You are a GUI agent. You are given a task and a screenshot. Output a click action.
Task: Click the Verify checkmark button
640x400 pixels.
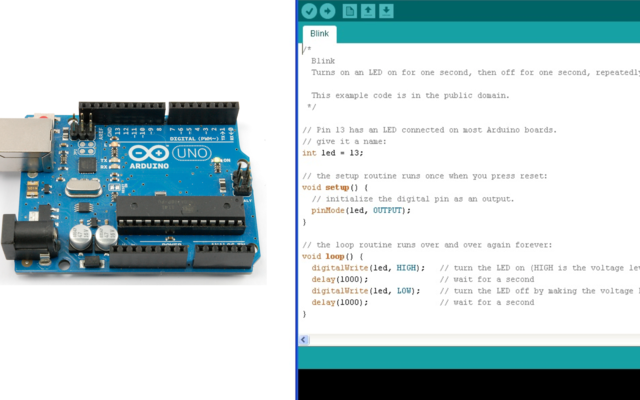(309, 11)
